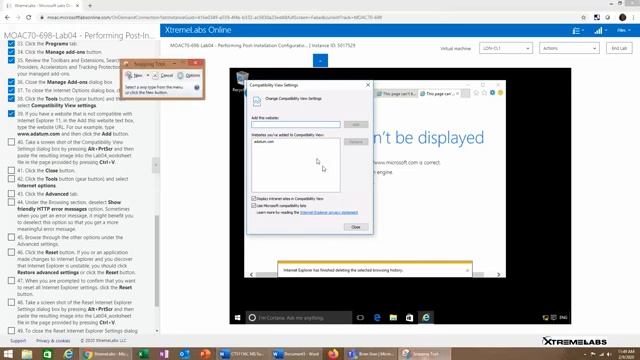Click the IE Favorites star icon in the VM browser
The height and width of the screenshot is (360, 640).
coord(484,93)
